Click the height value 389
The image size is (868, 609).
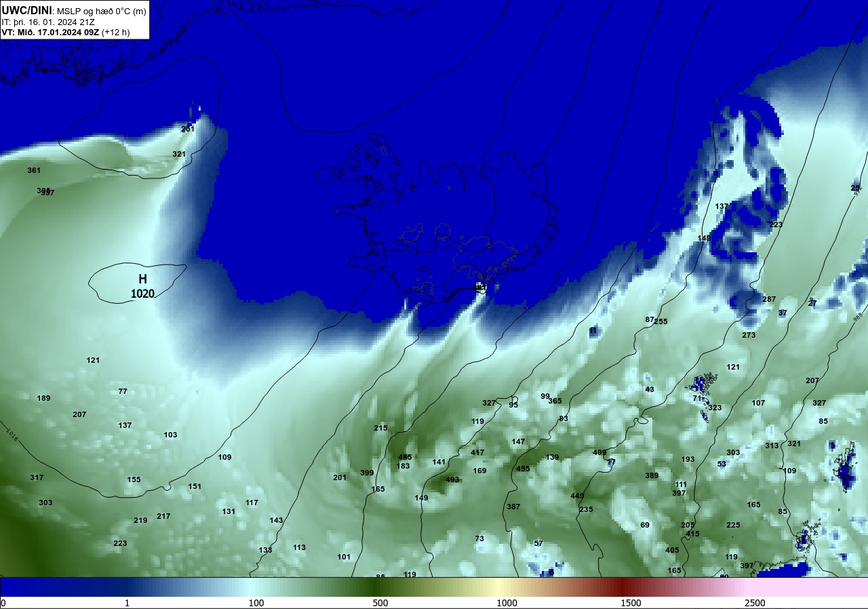click(652, 475)
